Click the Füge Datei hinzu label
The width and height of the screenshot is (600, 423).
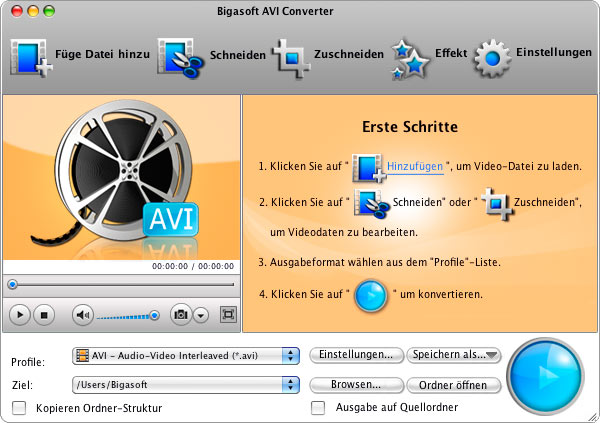103,54
